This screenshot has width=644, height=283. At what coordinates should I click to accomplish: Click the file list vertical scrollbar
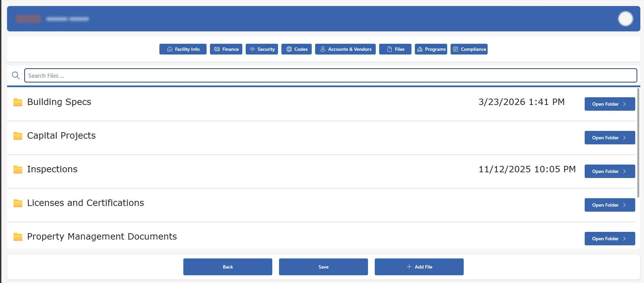(638, 143)
